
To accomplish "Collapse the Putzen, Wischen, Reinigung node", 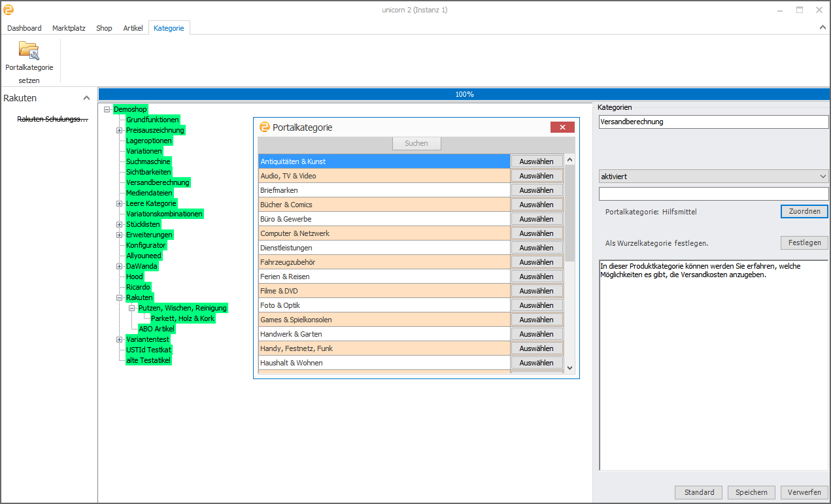I will coord(132,308).
